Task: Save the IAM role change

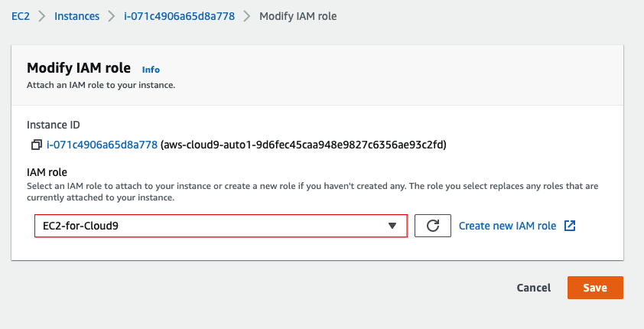Action: [595, 288]
